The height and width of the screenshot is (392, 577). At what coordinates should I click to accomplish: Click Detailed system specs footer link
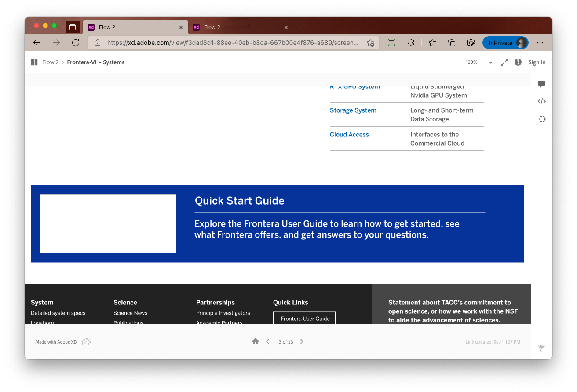[58, 313]
